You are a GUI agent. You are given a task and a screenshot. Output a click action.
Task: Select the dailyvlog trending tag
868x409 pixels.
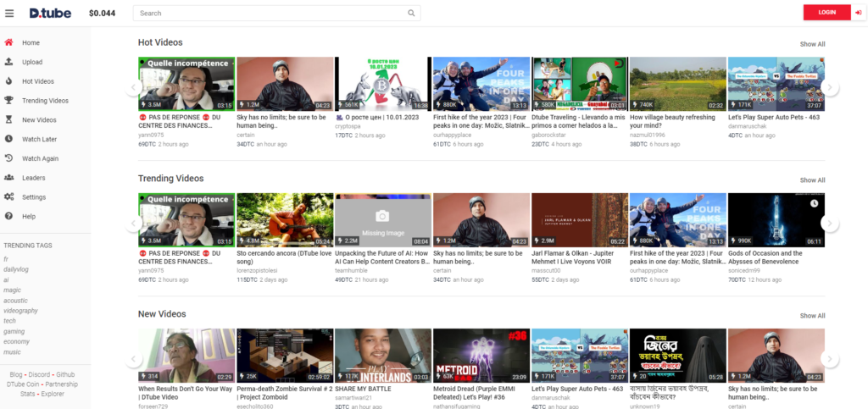tap(16, 269)
